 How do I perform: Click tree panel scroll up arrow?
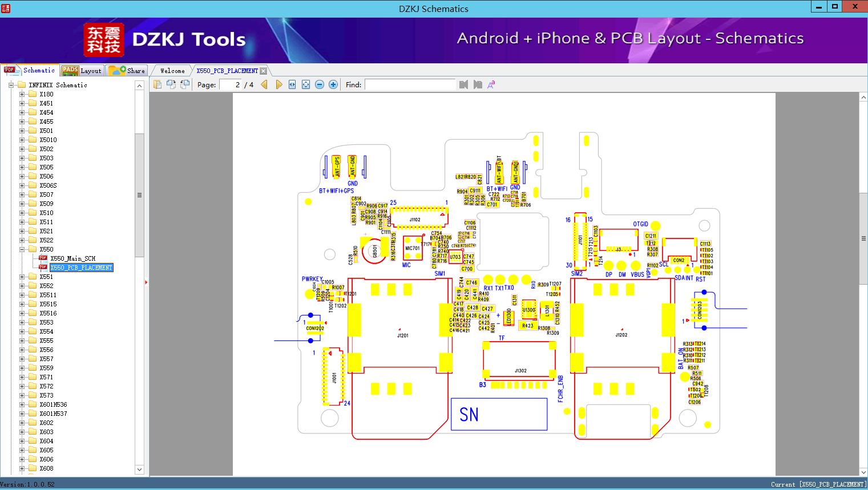pos(139,86)
